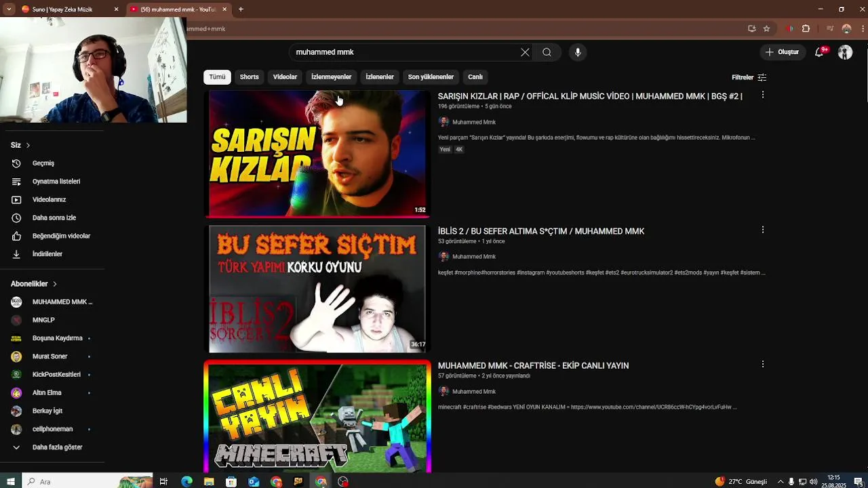Open YouTube notifications bell
The height and width of the screenshot is (488, 868).
[x=819, y=52]
